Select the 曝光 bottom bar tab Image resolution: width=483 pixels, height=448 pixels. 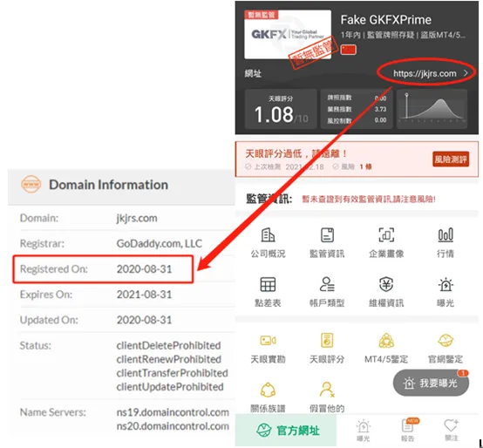click(x=364, y=431)
